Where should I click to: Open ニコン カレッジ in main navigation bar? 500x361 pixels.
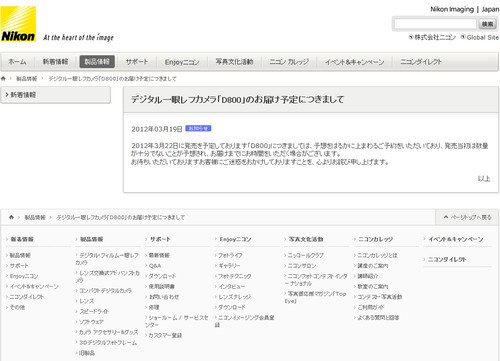(289, 62)
